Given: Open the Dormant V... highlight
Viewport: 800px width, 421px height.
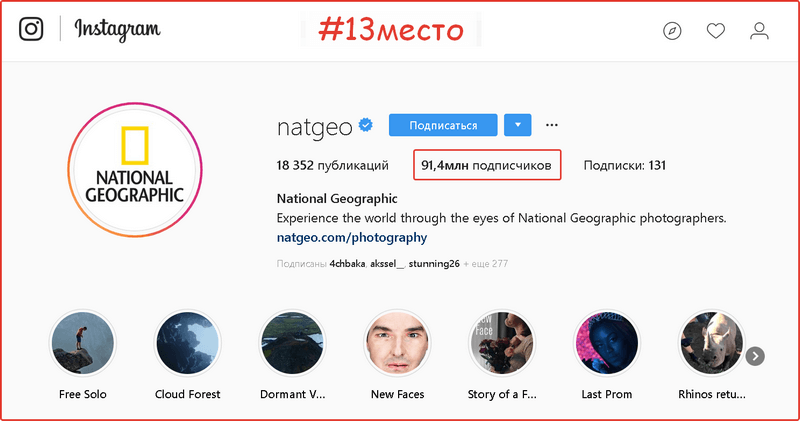Looking at the screenshot, I should click(x=292, y=343).
